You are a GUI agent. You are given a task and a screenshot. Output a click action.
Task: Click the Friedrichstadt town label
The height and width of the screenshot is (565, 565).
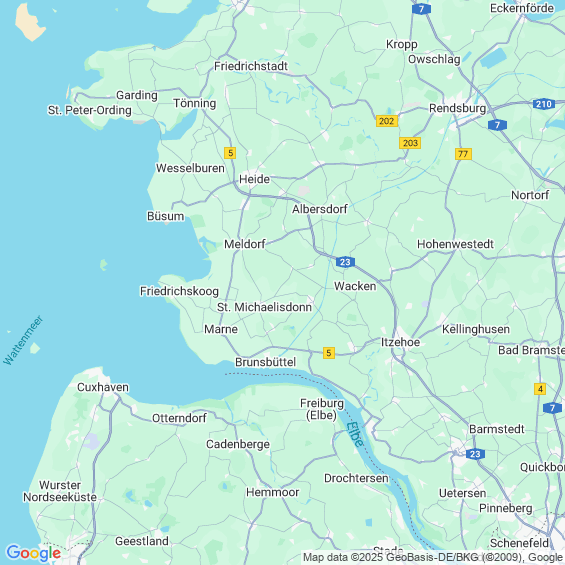(251, 66)
